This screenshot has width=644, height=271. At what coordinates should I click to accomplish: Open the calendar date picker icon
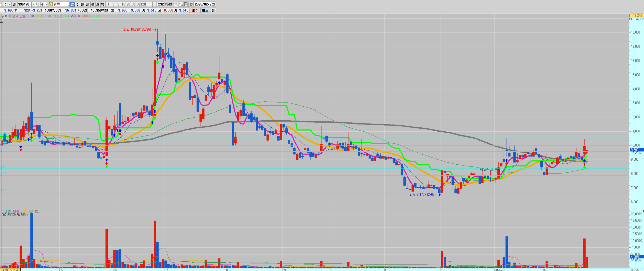pyautogui.click(x=213, y=4)
